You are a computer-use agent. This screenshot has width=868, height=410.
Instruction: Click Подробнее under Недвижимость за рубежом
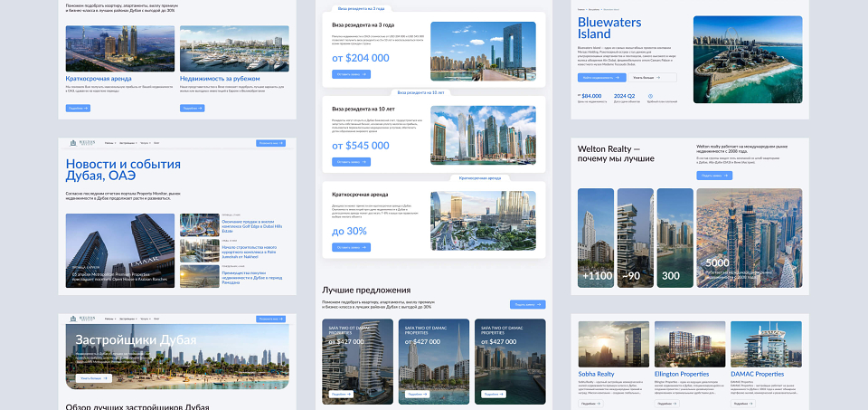point(192,108)
